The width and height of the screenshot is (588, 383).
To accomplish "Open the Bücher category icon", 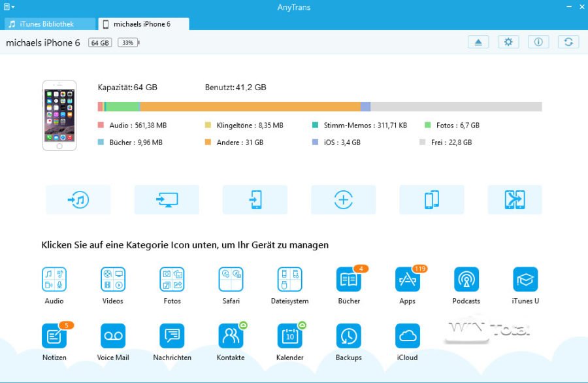I will 349,280.
